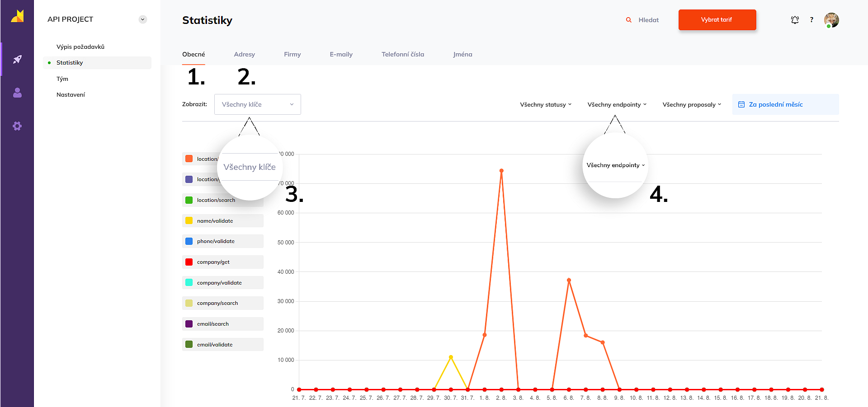Click the yellow app logo

click(x=17, y=17)
